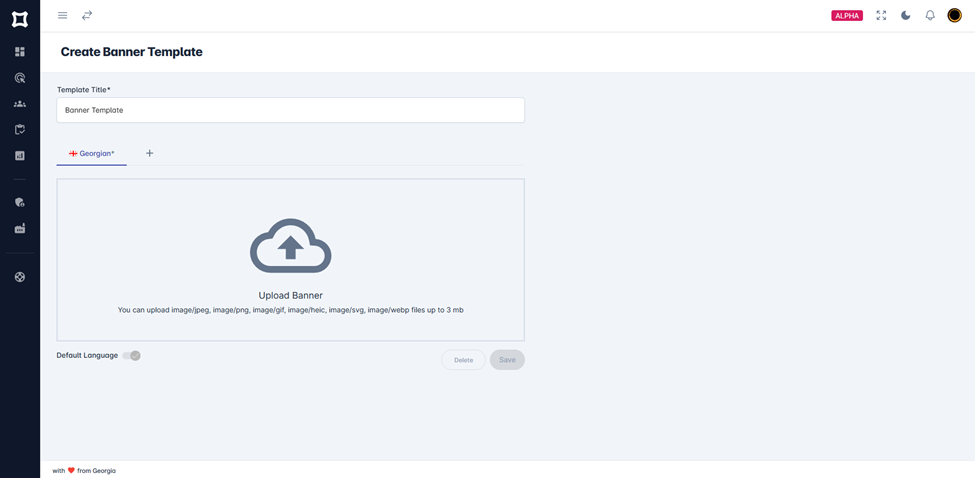Open the user avatar profile menu
This screenshot has width=975, height=478.
(x=954, y=16)
